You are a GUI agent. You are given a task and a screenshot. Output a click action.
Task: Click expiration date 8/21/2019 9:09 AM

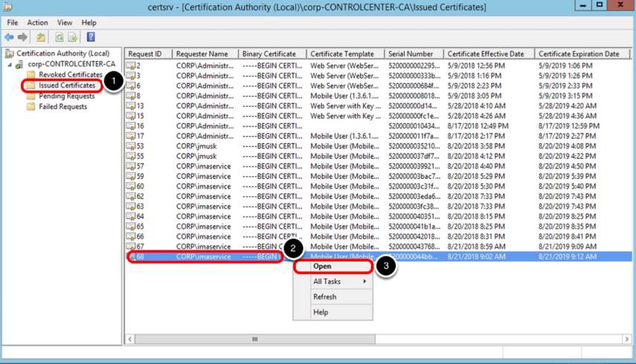567,247
